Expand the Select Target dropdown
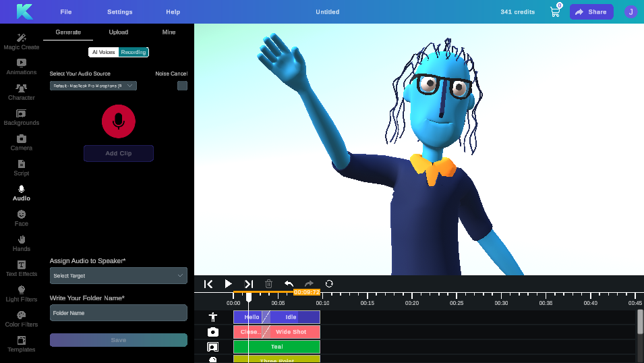This screenshot has width=644, height=363. coord(119,275)
